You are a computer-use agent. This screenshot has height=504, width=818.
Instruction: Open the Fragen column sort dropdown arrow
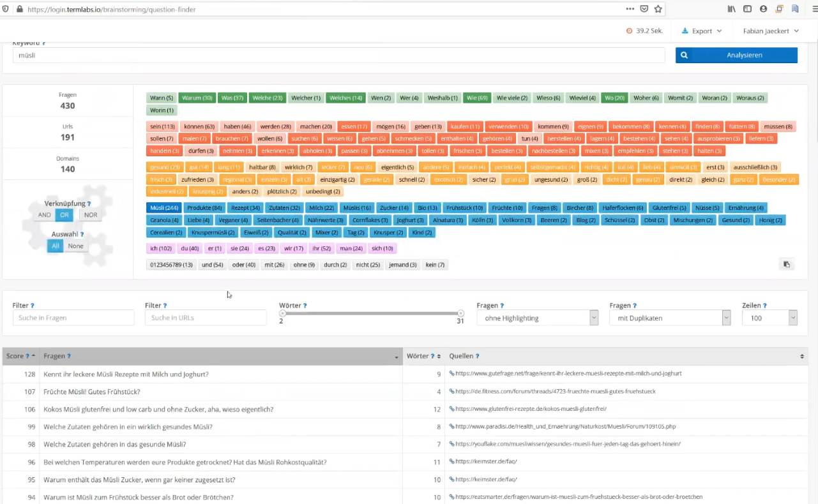397,357
